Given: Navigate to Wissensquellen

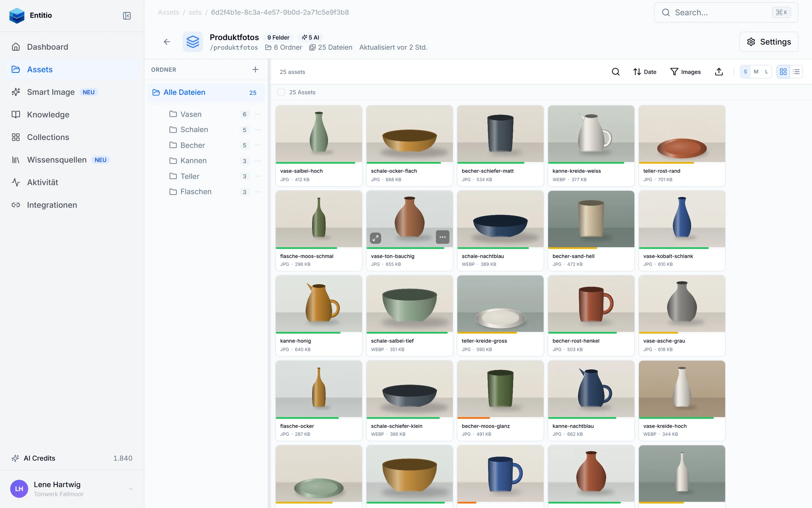Looking at the screenshot, I should pyautogui.click(x=72, y=160).
